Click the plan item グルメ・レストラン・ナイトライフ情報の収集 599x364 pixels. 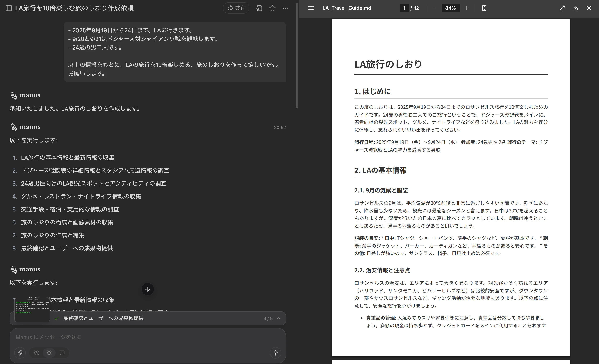click(x=81, y=196)
